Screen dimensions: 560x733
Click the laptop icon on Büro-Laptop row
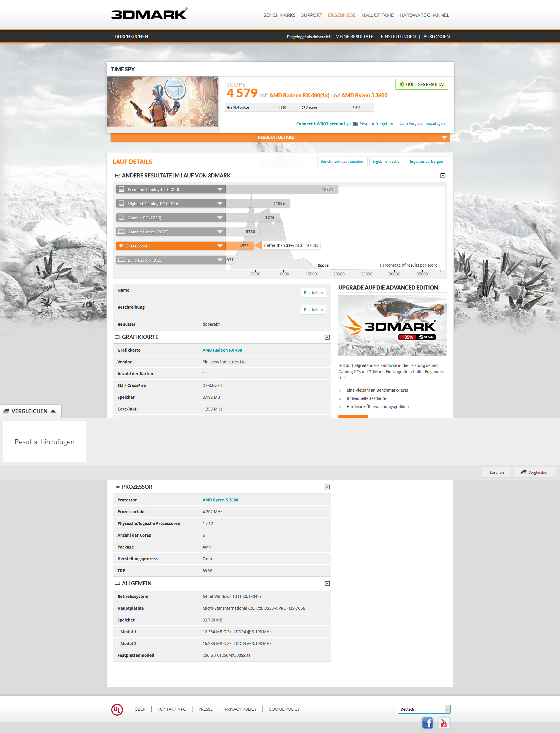(x=122, y=260)
